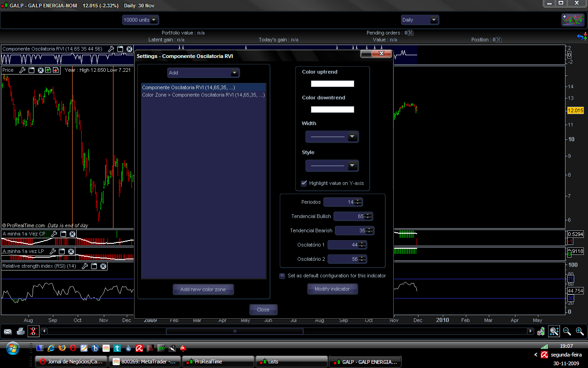Maximize the Componente Oscilatoria RVI panel window icon

pyautogui.click(x=120, y=49)
